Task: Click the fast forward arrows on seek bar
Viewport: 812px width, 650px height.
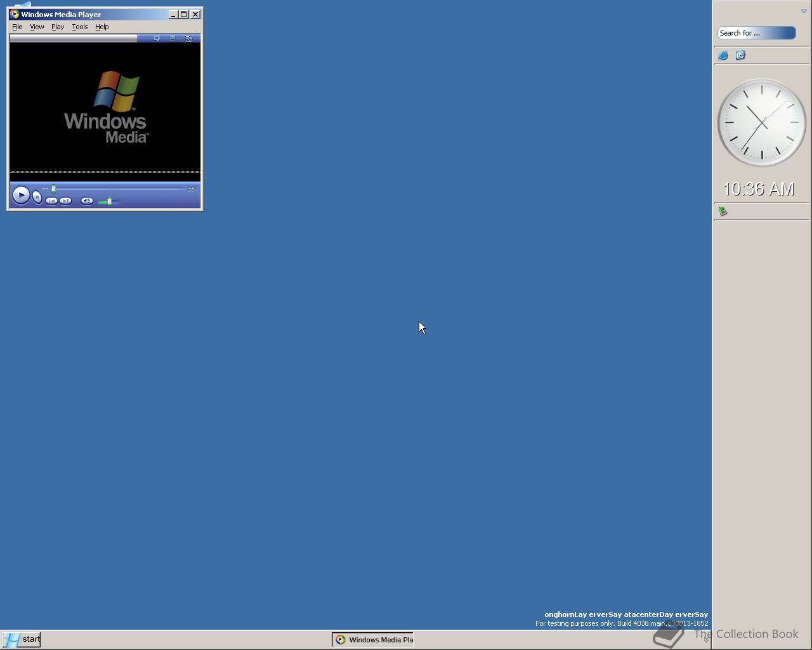Action: [x=192, y=189]
